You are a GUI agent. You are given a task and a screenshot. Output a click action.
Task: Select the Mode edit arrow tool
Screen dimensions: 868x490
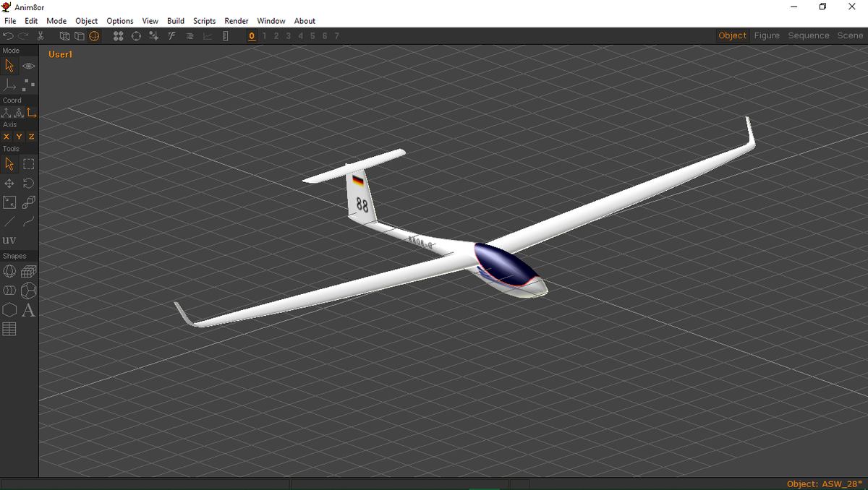pos(9,66)
